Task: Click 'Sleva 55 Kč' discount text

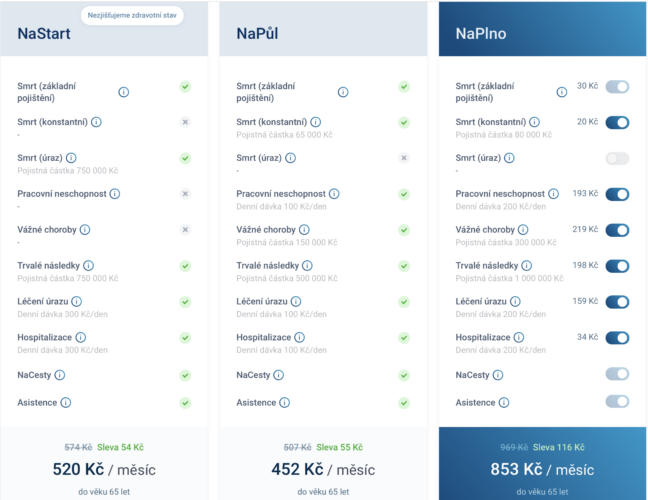Action: point(339,447)
